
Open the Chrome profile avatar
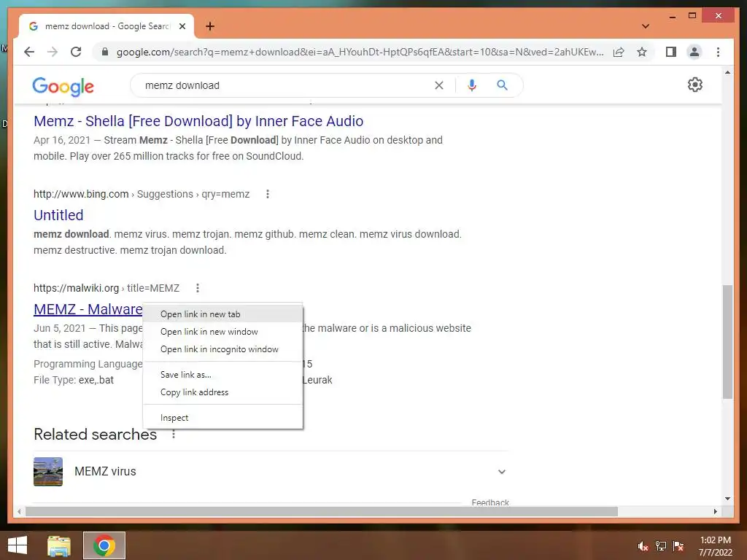tap(694, 52)
